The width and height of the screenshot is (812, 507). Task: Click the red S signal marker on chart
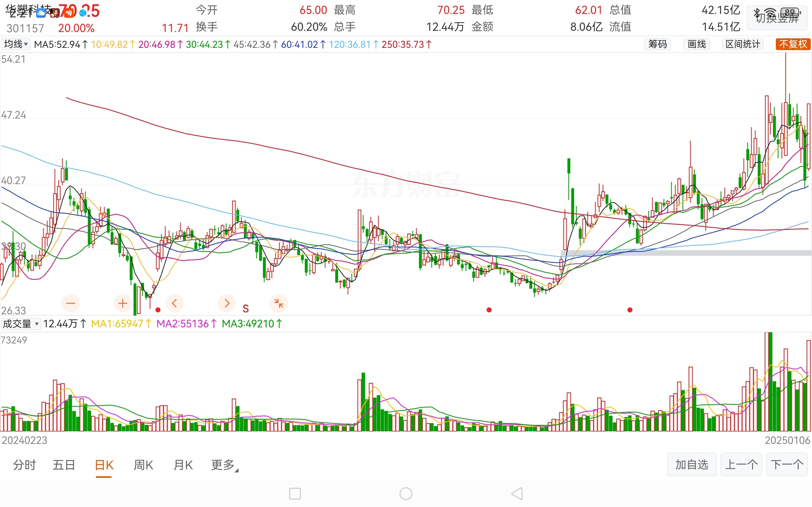246,309
